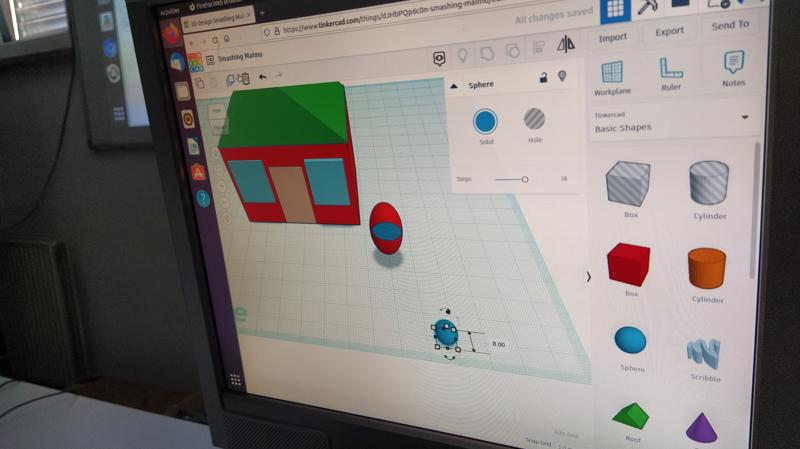Set the sphere to Solid
The image size is (800, 449).
pyautogui.click(x=485, y=121)
